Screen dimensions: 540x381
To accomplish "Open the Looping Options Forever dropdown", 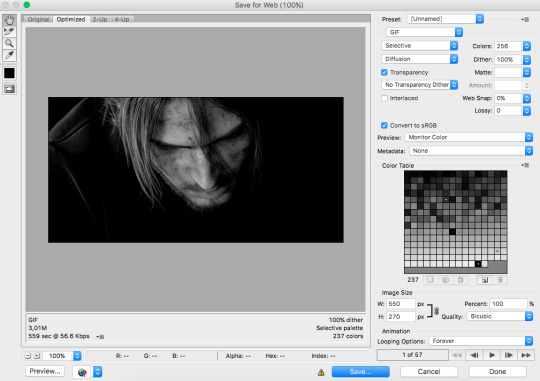I will pos(481,341).
